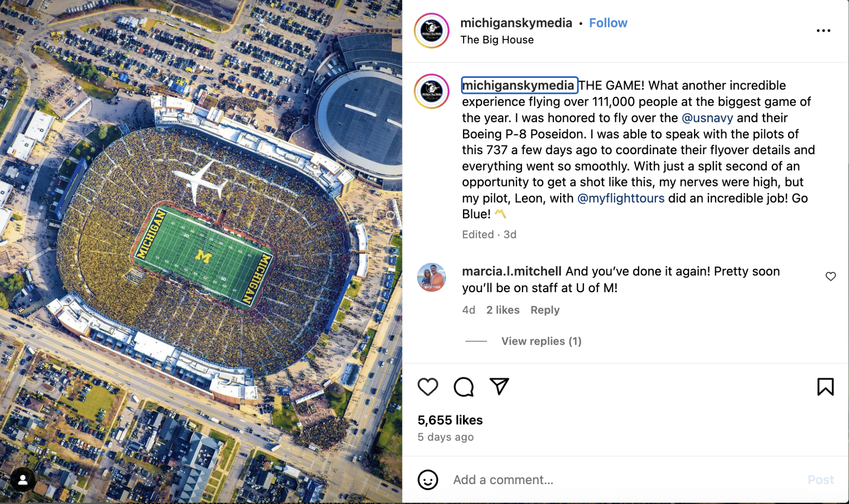Open The Big House location link
Screen dimensions: 849x504
tap(497, 40)
